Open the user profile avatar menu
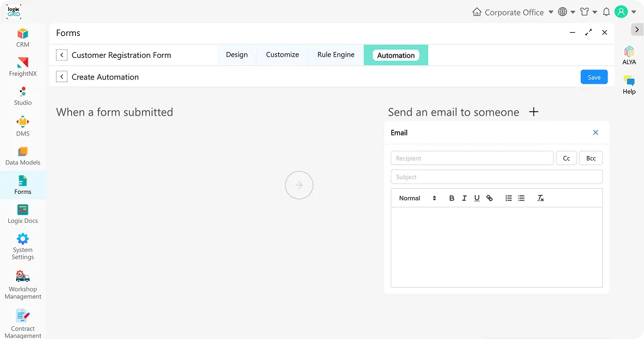Screen dimensions: 644x339 coord(625,12)
